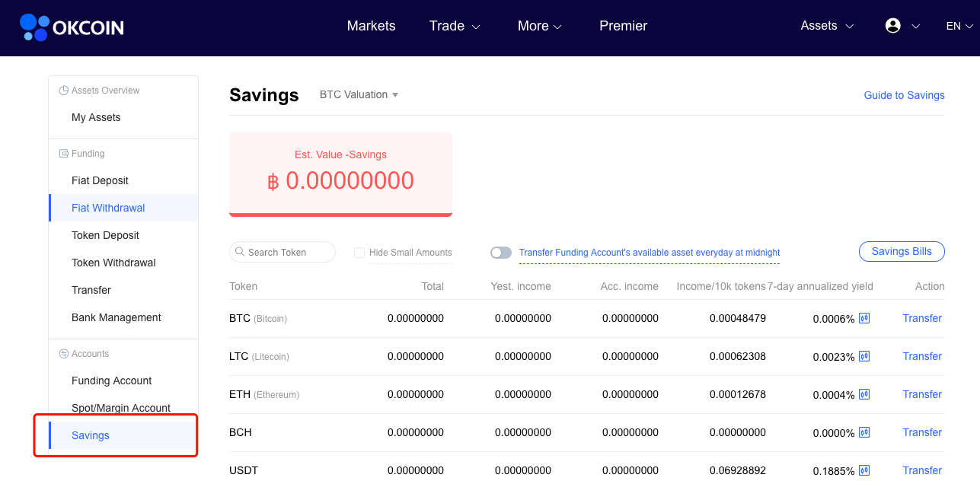Image resolution: width=980 pixels, height=484 pixels.
Task: Open the Guide to Savings link
Action: coord(904,95)
